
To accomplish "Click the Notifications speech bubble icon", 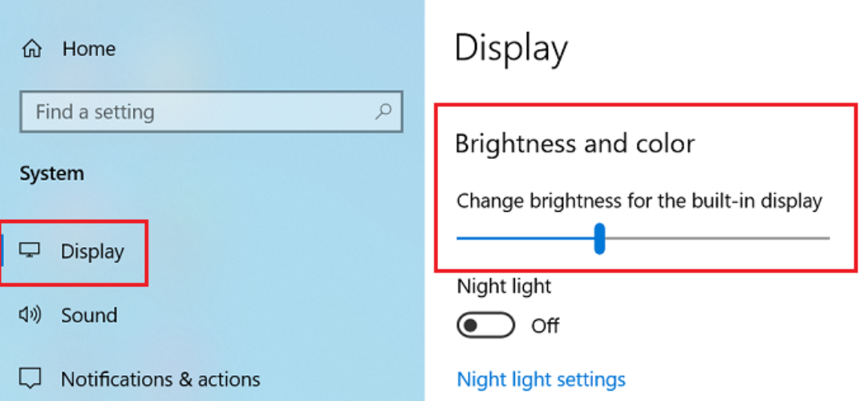I will coord(30,379).
